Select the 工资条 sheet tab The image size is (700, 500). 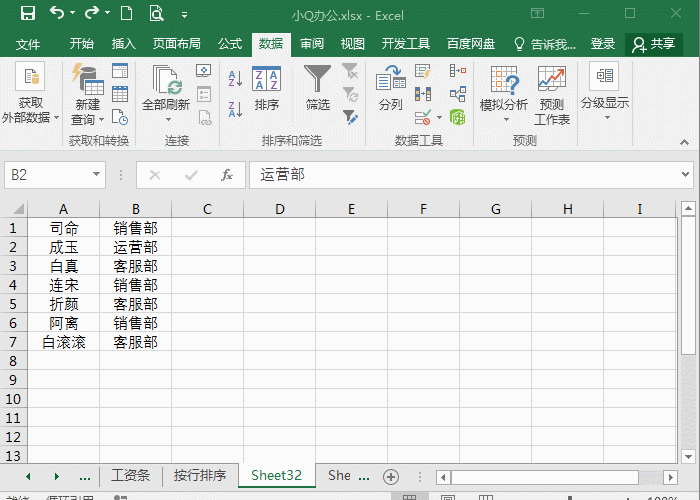tap(130, 475)
